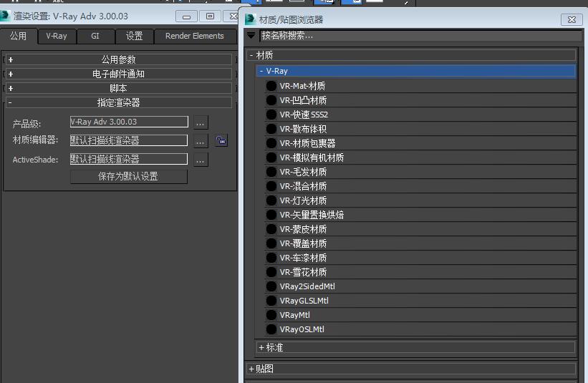
Task: Open the GI tab
Action: click(95, 36)
